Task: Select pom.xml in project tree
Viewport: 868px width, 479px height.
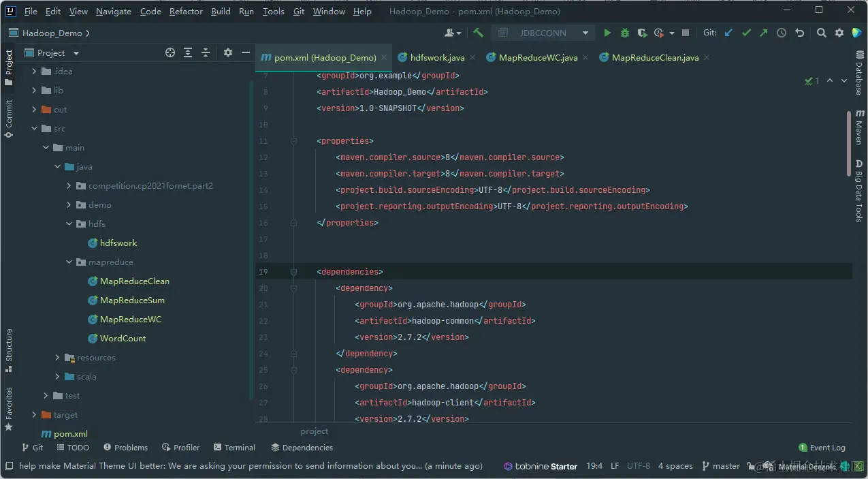Action: [x=65, y=434]
